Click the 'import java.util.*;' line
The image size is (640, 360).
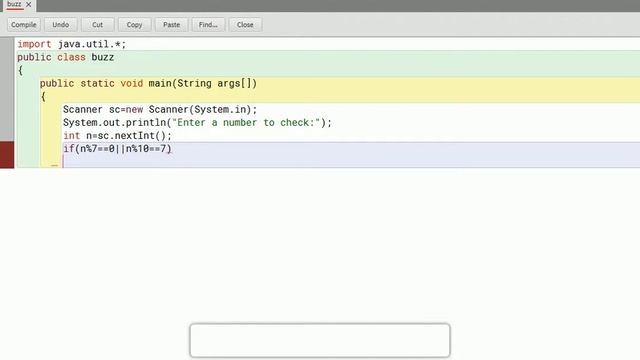point(72,44)
